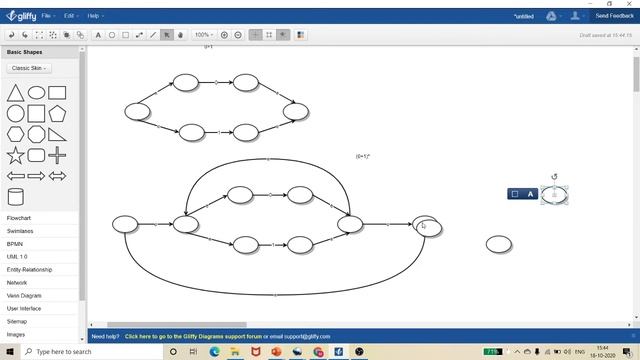Pick the triangle shape from library

pos(16,93)
